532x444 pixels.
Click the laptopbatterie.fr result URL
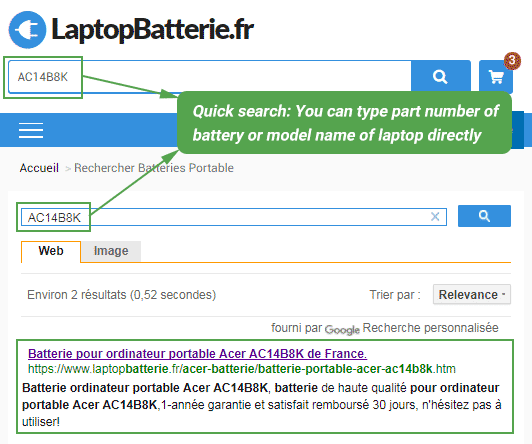pos(242,369)
